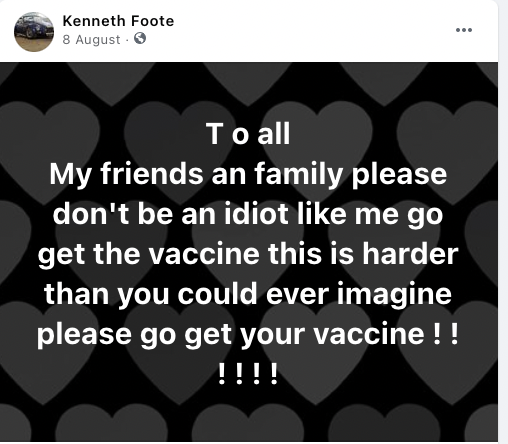Click the word 'please' starting the last sentence
Viewport: 508px width, 444px height.
(84, 335)
